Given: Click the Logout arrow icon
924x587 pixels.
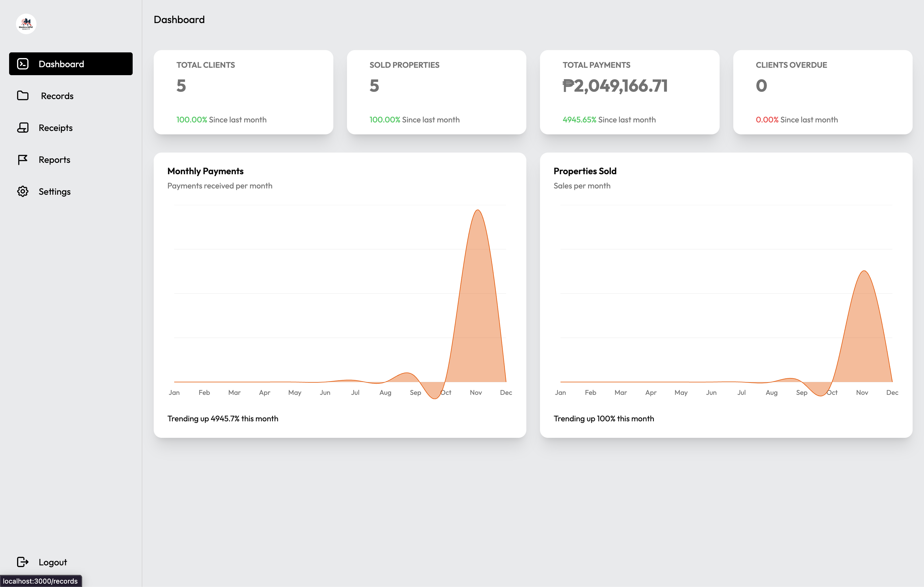Looking at the screenshot, I should (x=23, y=562).
